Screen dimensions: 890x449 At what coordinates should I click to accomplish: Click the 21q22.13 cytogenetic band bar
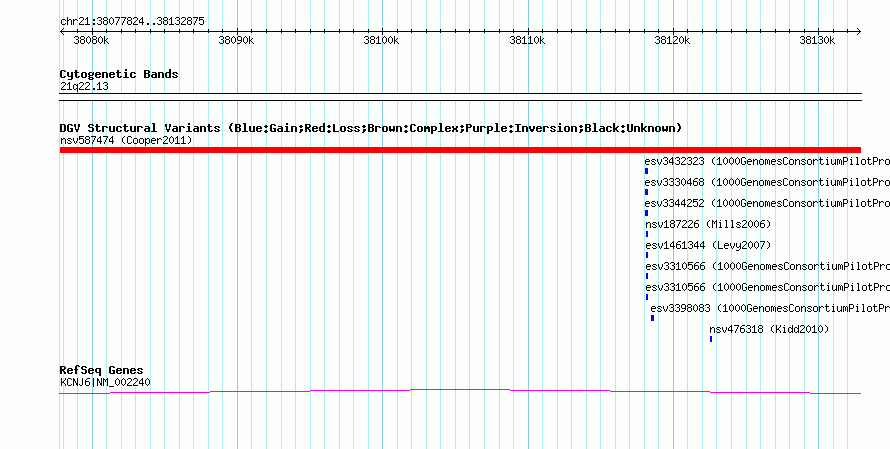coord(460,97)
